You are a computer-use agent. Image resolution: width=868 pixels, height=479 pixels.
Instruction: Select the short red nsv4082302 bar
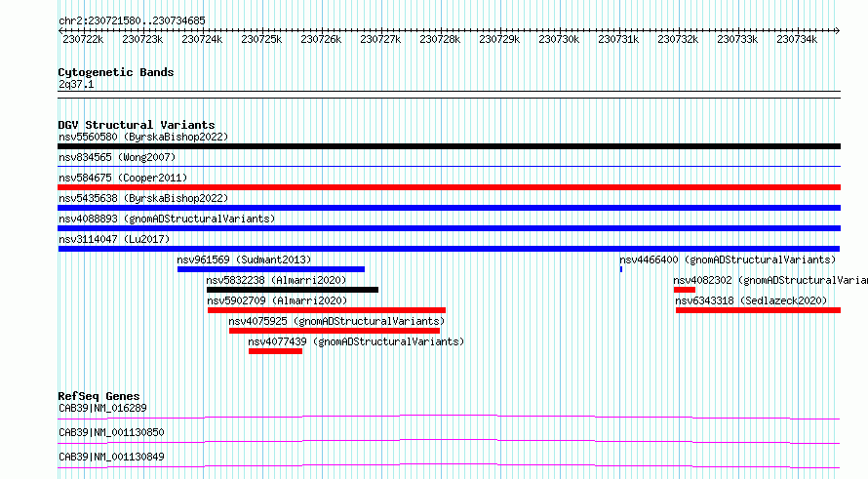685,290
